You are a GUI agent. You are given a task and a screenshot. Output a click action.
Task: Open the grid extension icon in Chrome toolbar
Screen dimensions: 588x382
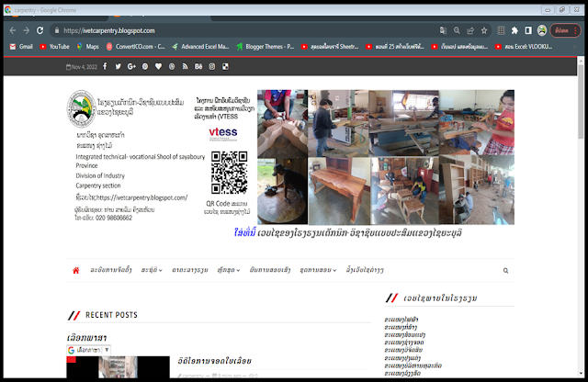(x=501, y=30)
